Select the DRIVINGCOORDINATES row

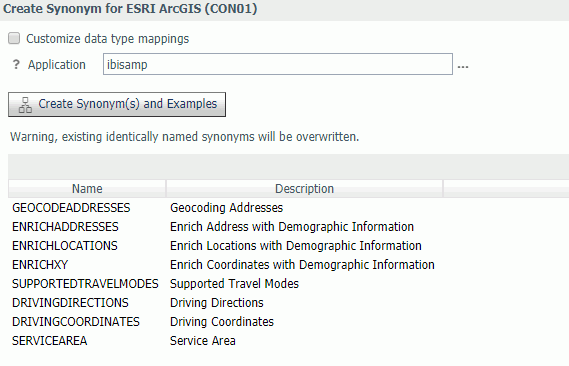(76, 322)
